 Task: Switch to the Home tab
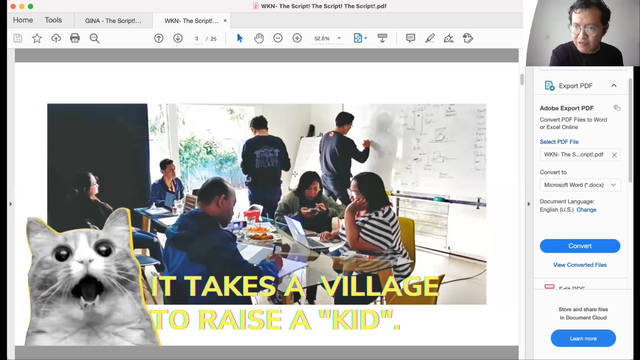click(23, 20)
